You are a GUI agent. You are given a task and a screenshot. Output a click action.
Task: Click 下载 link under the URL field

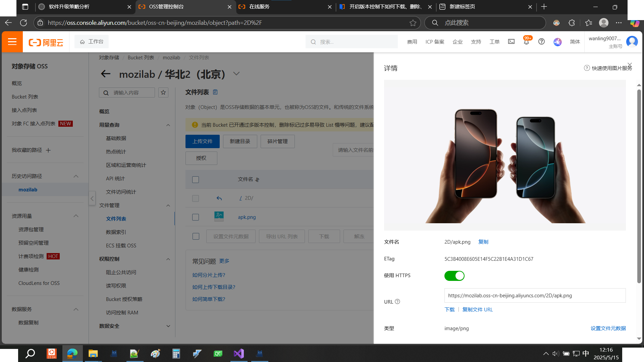pos(449,309)
